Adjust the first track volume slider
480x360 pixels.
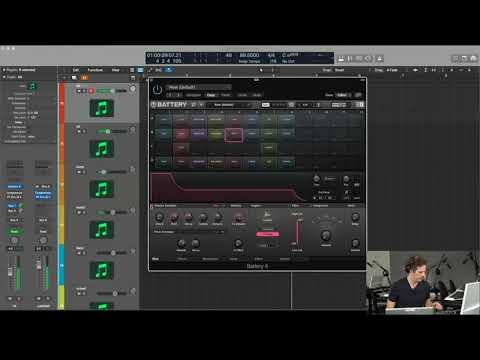(112, 91)
